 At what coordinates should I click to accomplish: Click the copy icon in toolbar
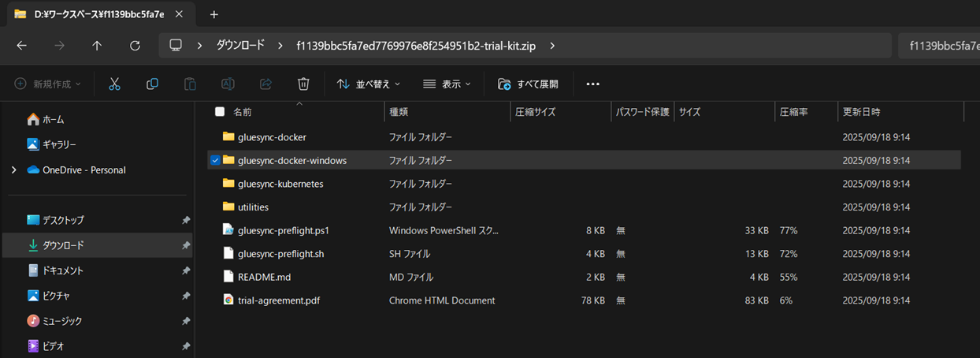pos(152,84)
